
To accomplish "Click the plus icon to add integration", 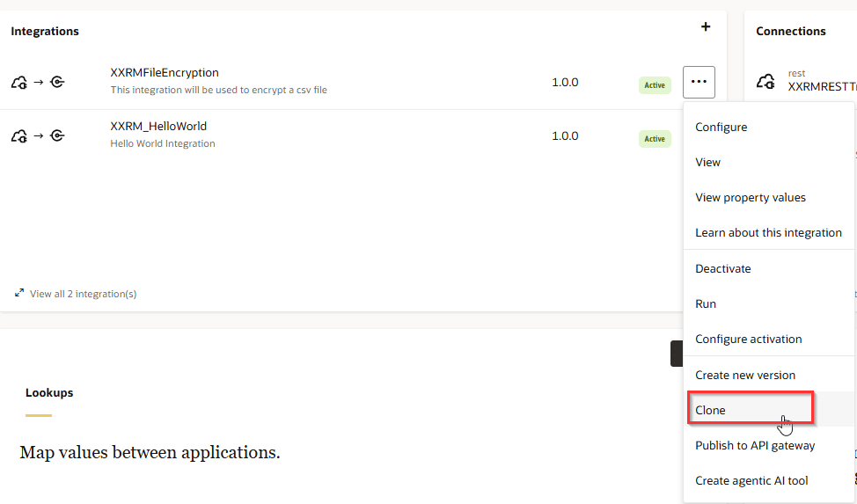I will [x=705, y=27].
